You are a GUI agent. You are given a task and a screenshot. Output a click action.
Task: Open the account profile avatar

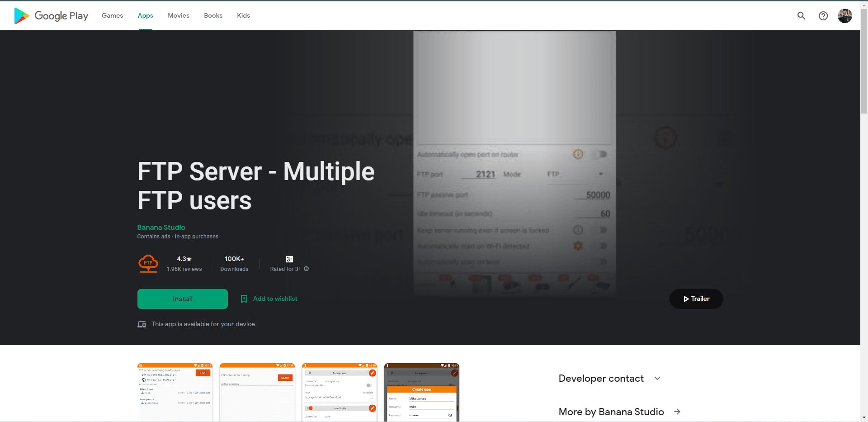click(845, 16)
